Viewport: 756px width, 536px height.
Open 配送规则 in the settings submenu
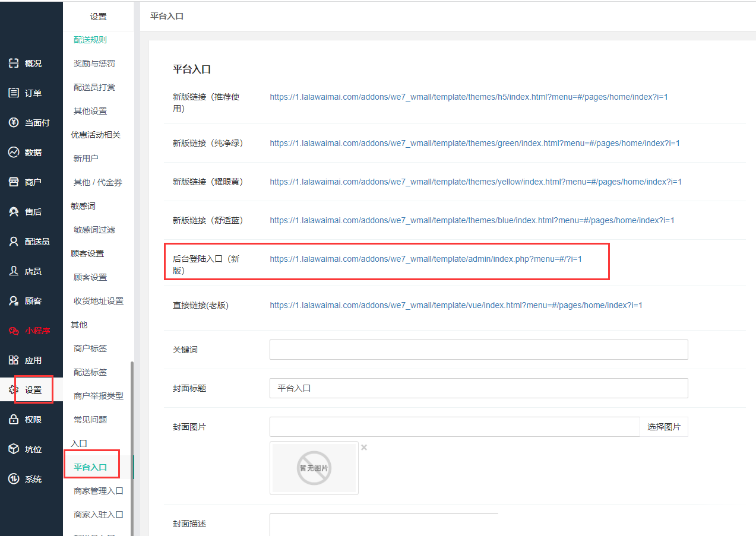[90, 40]
